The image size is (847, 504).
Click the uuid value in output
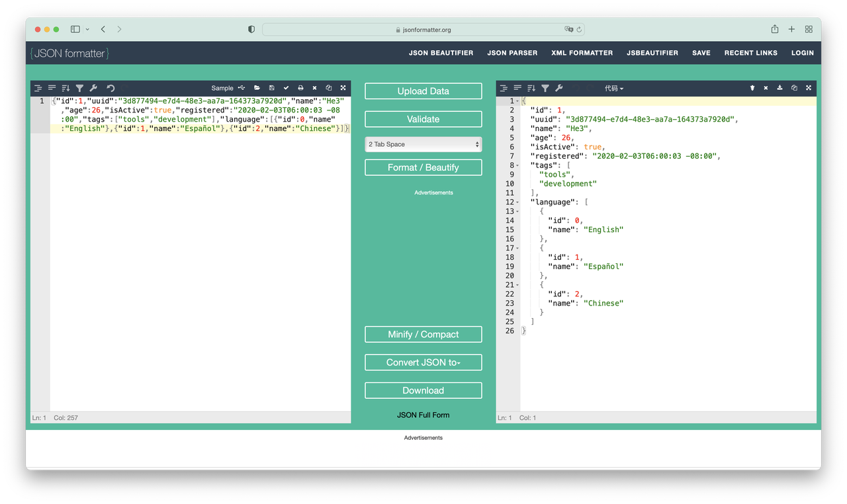pyautogui.click(x=651, y=119)
